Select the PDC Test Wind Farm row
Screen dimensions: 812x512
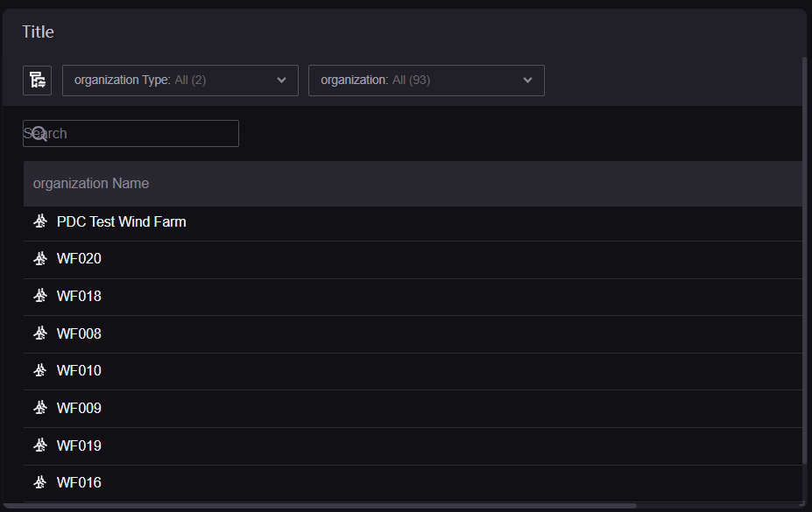[x=413, y=222]
